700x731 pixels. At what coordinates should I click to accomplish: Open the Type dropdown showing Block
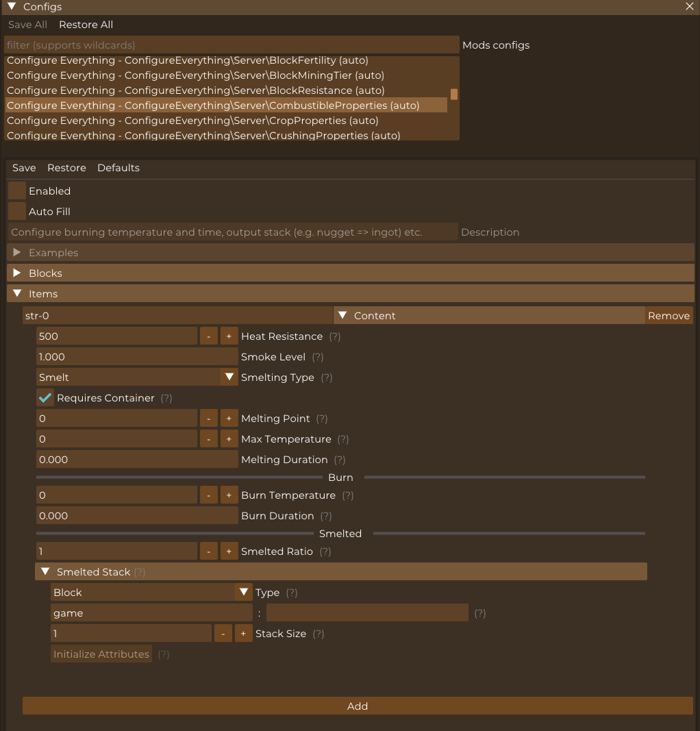tap(151, 593)
